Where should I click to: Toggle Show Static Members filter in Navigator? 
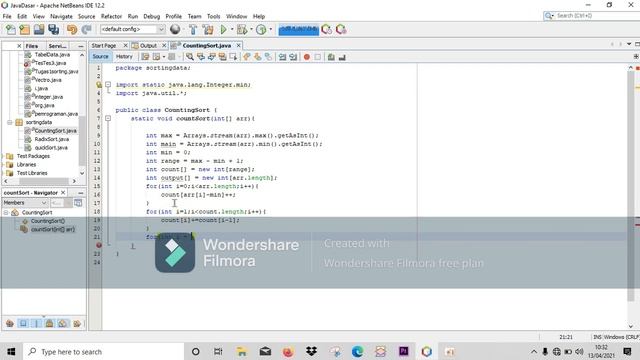point(36,324)
